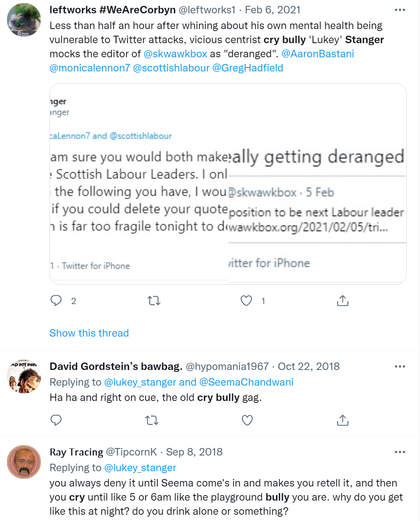Retweet the 'old cry bully gag' tweet
The height and width of the screenshot is (521, 420).
coord(152,421)
